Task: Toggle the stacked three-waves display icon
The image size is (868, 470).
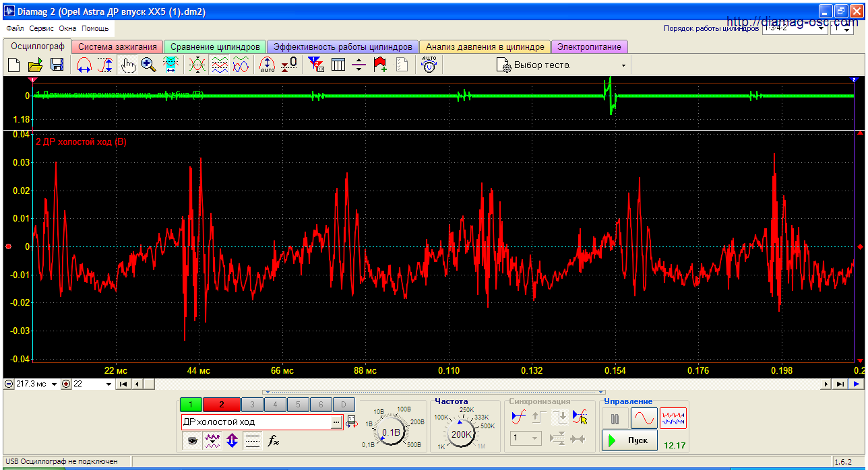Action: pyautogui.click(x=219, y=65)
